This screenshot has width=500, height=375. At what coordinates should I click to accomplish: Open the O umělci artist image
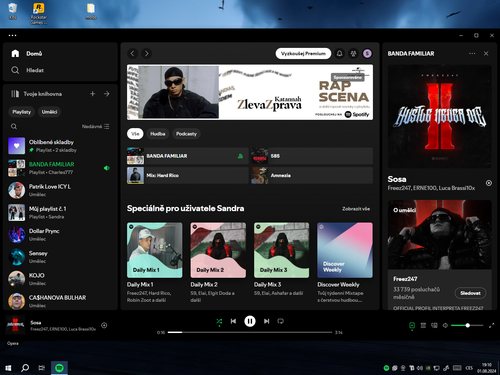(440, 235)
